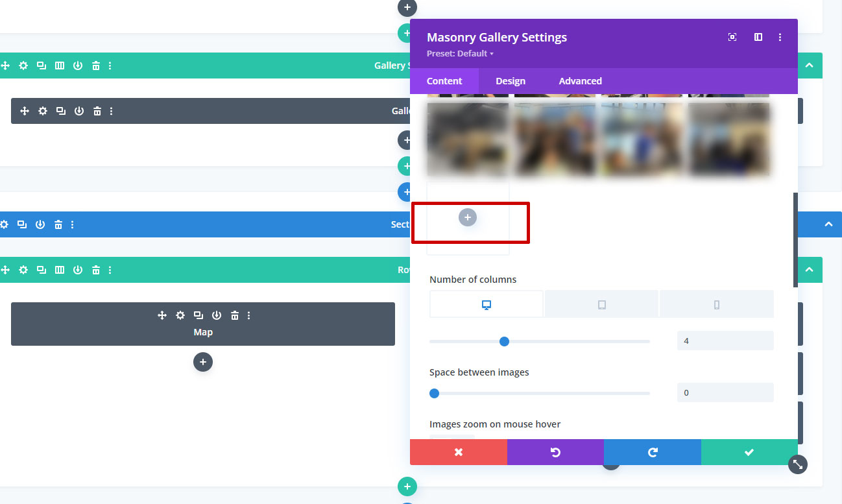Duplicate the blue Section

point(22,224)
